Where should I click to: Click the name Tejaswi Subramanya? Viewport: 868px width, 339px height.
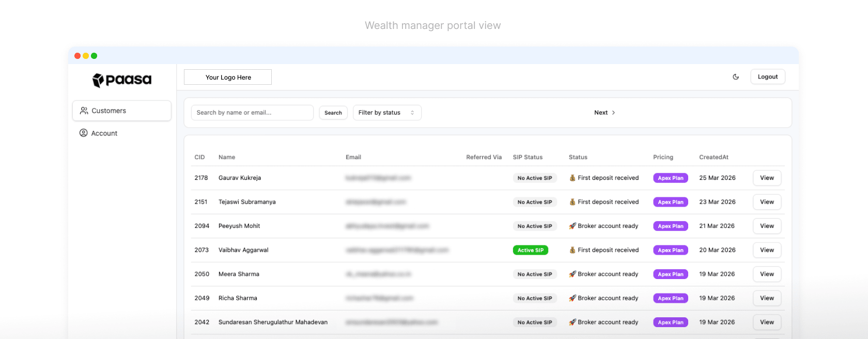point(247,202)
